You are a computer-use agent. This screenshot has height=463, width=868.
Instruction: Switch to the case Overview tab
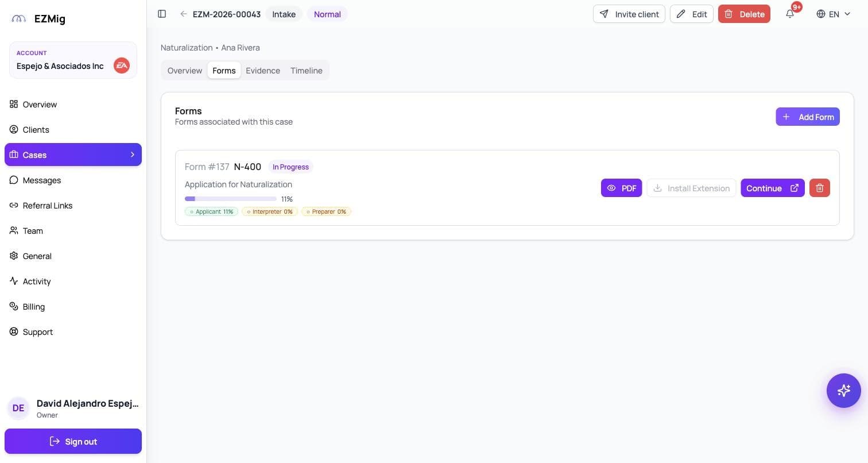(185, 71)
